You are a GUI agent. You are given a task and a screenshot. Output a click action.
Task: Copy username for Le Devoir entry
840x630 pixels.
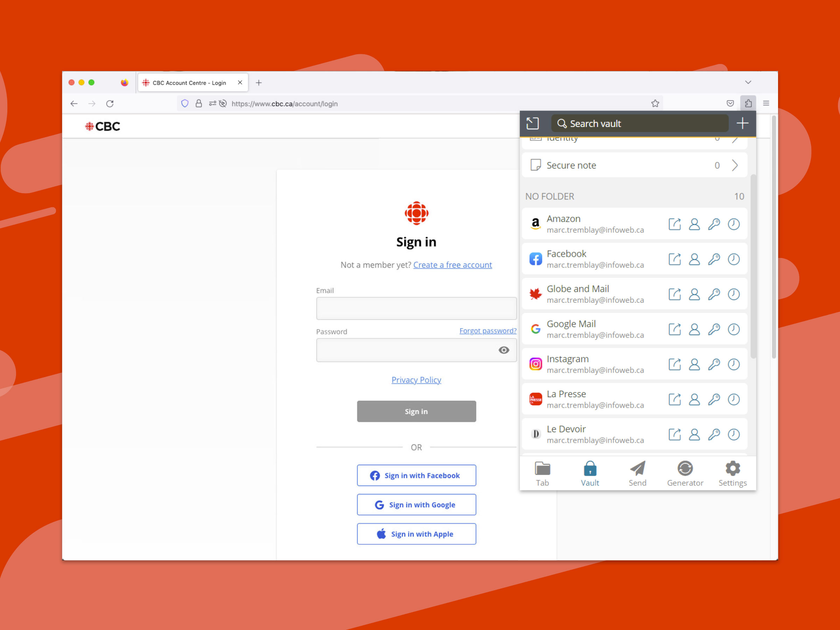pyautogui.click(x=694, y=434)
